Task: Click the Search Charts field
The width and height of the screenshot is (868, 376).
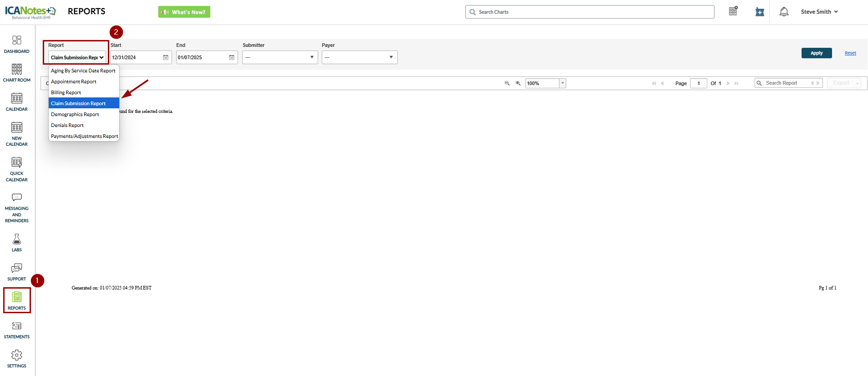Action: [x=589, y=12]
